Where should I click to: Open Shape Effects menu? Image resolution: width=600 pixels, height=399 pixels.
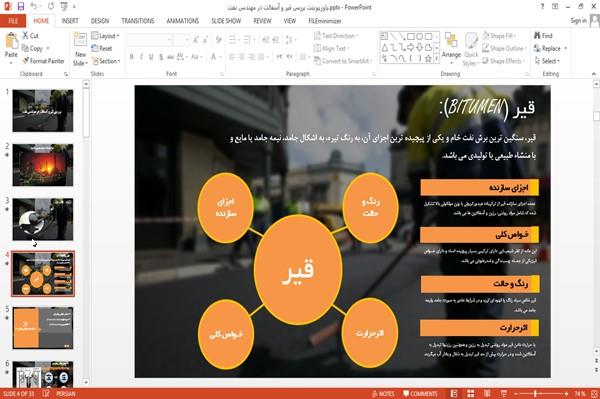504,61
